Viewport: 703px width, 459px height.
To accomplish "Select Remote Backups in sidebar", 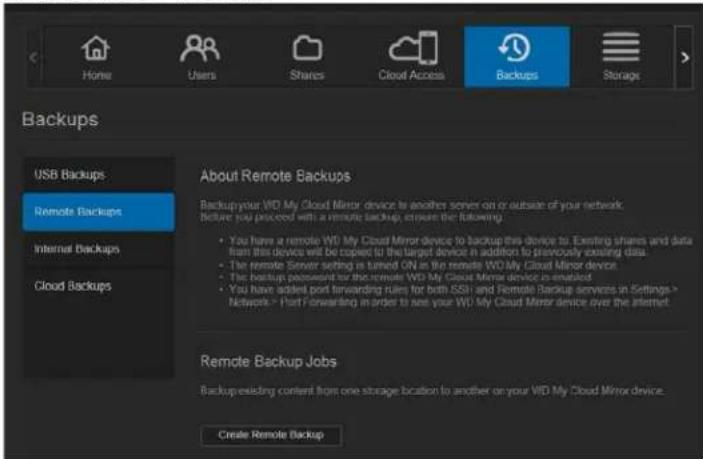I will pos(99,212).
